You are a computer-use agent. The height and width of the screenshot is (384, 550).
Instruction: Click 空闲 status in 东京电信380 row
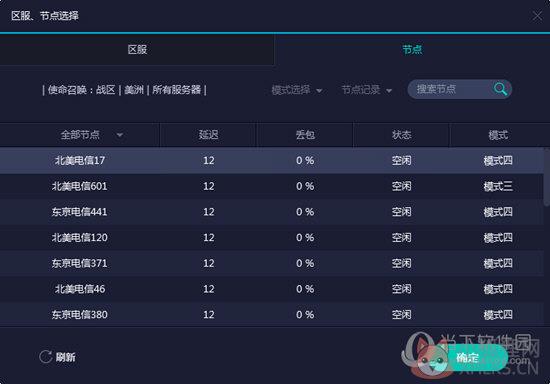point(402,315)
